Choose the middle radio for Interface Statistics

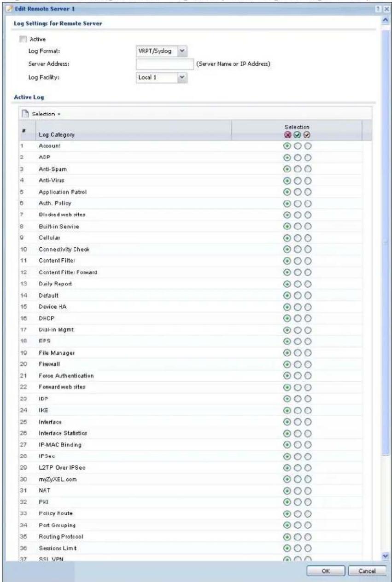[298, 433]
